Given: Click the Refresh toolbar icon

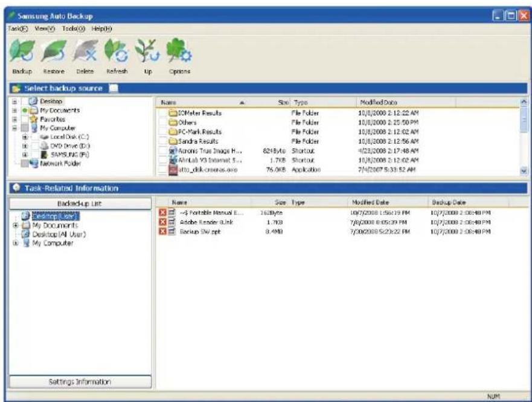Looking at the screenshot, I should pos(117,51).
